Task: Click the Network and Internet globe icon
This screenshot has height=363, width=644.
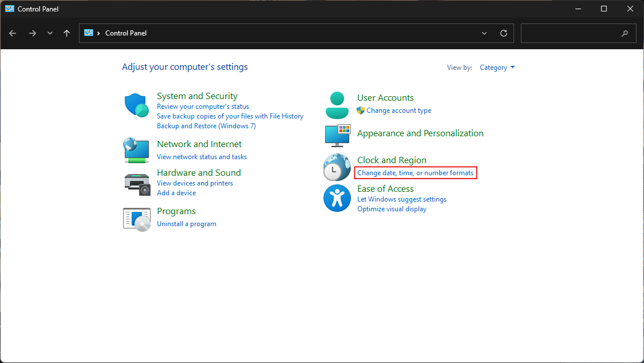Action: coord(136,150)
